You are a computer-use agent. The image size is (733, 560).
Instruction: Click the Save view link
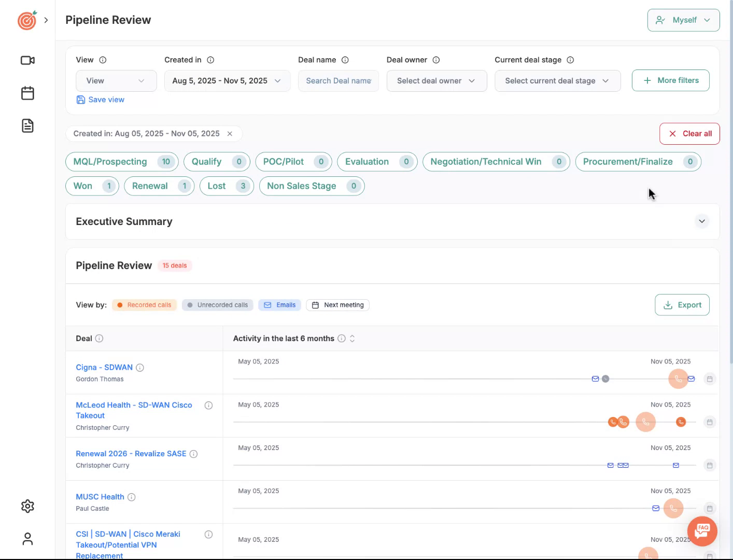(101, 100)
